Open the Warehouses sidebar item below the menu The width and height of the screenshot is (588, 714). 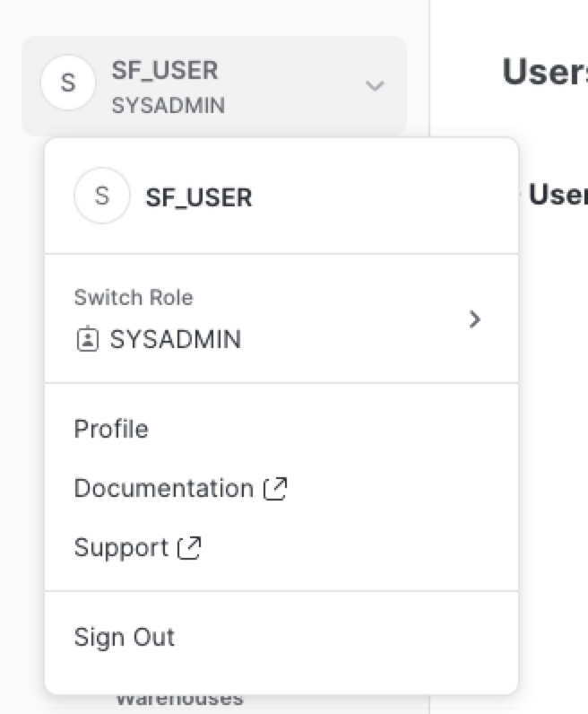(179, 700)
